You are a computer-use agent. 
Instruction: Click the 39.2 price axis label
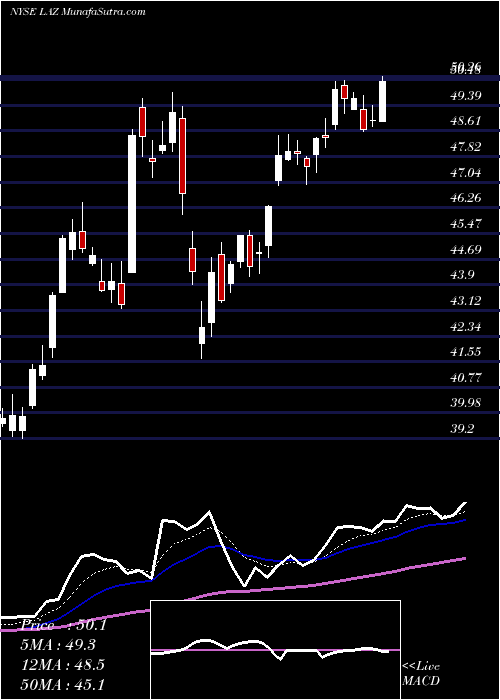click(462, 429)
